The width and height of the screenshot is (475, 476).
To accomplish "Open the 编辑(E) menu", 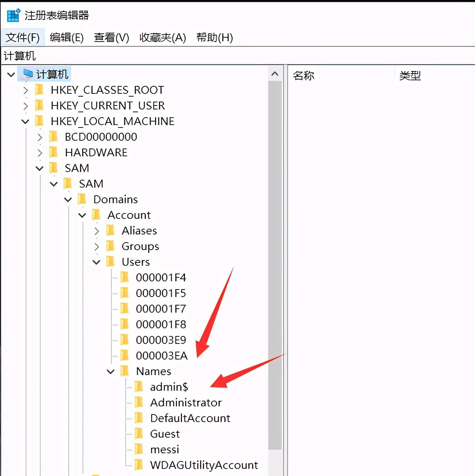I will tap(67, 38).
